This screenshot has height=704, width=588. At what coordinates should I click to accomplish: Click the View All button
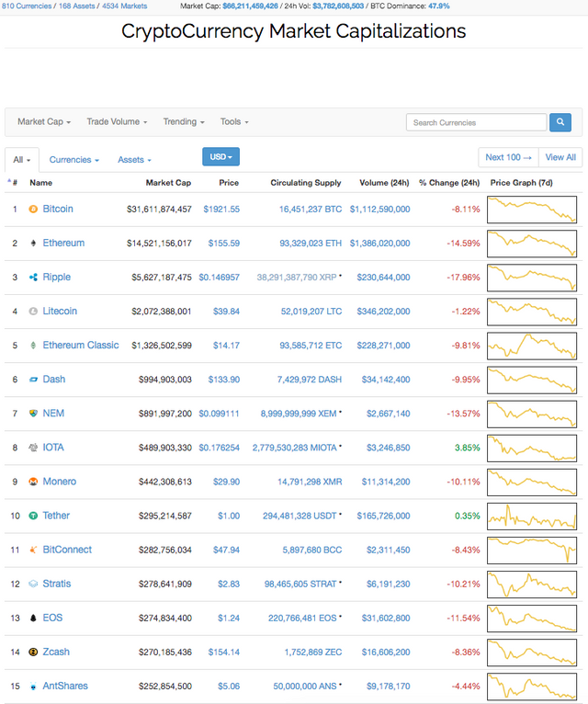point(560,157)
